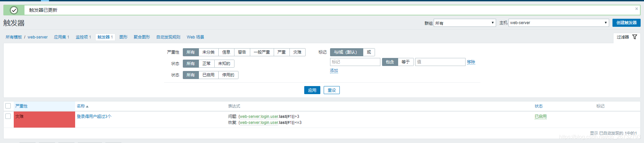Screen dimensions: 644x143
Task: Select severity filter 未分类
Action: [x=208, y=52]
